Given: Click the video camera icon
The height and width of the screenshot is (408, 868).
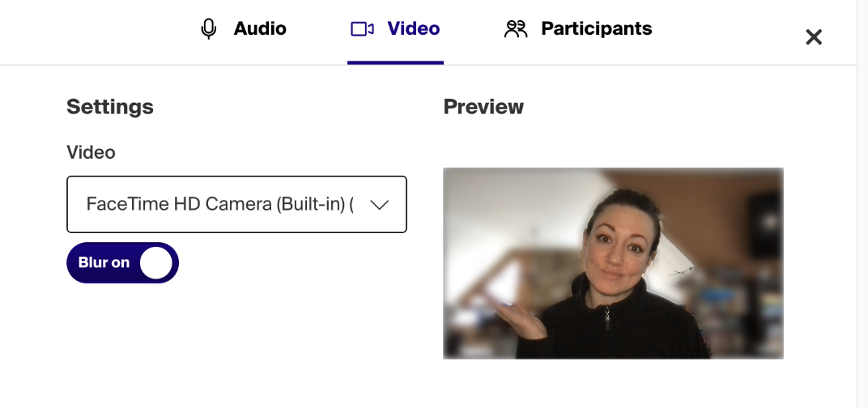Looking at the screenshot, I should tap(362, 29).
